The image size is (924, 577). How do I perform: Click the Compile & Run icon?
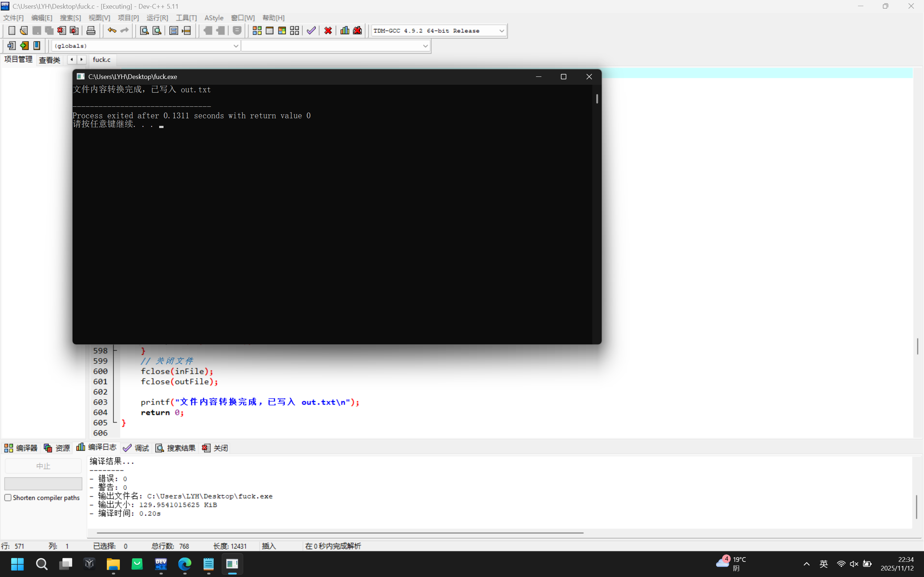point(282,31)
